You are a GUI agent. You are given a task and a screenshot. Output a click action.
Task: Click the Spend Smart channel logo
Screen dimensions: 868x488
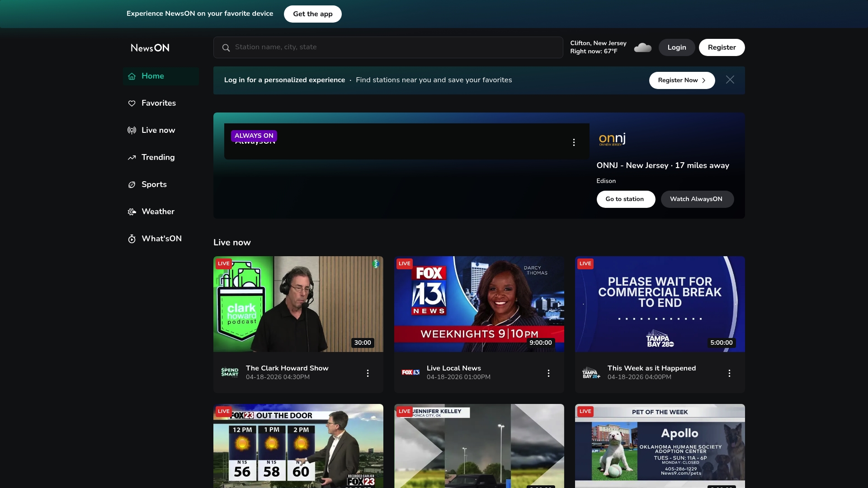230,372
